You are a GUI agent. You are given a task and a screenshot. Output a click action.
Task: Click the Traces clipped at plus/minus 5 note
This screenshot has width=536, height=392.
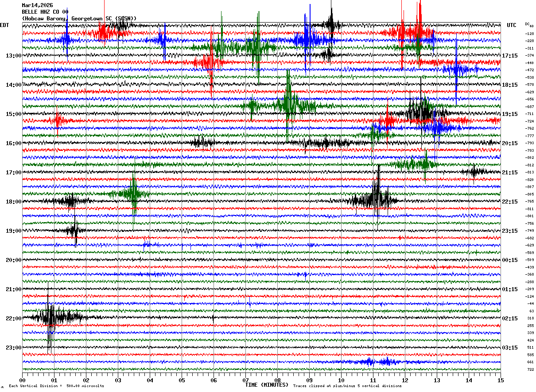coord(348,386)
